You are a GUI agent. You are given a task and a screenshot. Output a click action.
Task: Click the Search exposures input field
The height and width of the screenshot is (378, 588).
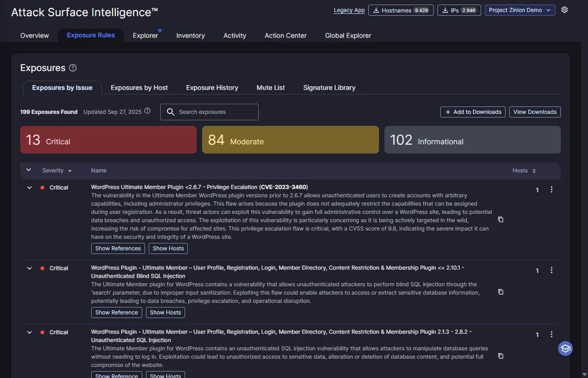[x=210, y=112]
